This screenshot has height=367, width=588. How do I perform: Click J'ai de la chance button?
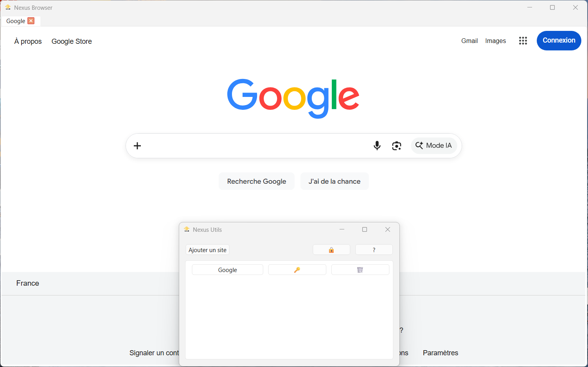point(334,181)
